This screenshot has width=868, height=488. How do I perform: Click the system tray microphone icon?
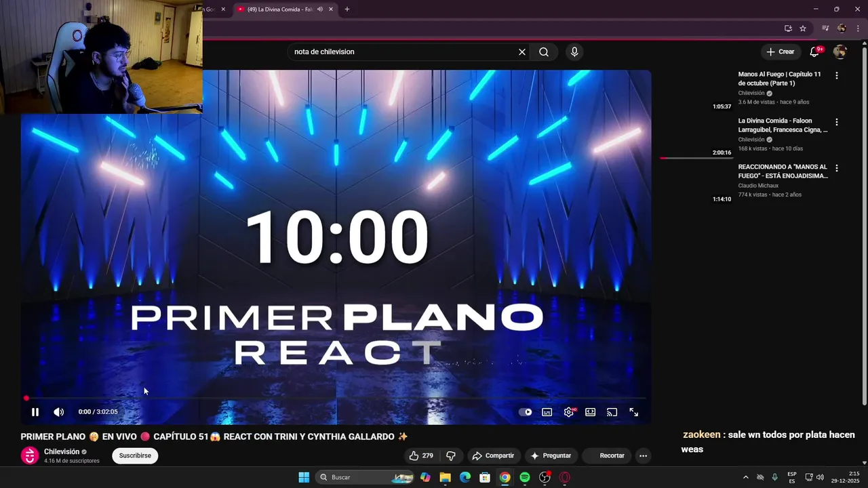774,477
